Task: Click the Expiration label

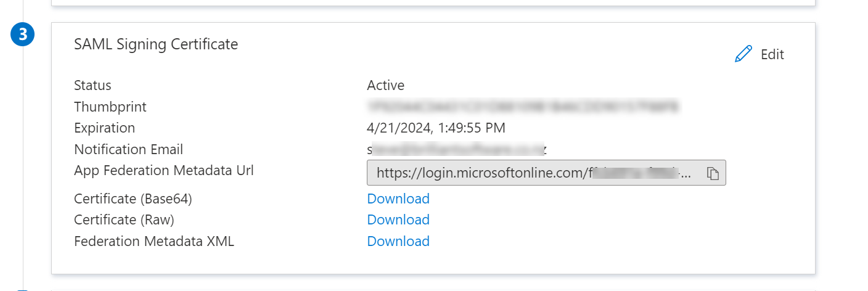Action: [x=104, y=128]
